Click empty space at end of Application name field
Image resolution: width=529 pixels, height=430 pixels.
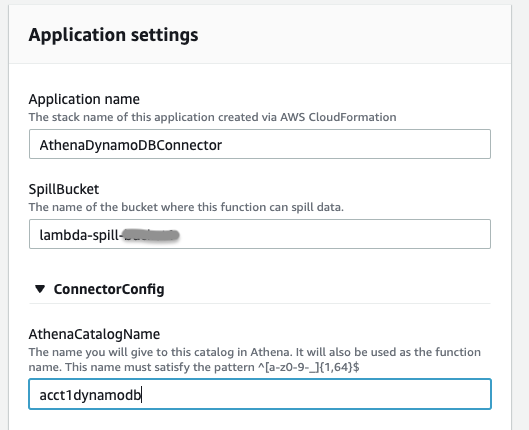pyautogui.click(x=354, y=144)
